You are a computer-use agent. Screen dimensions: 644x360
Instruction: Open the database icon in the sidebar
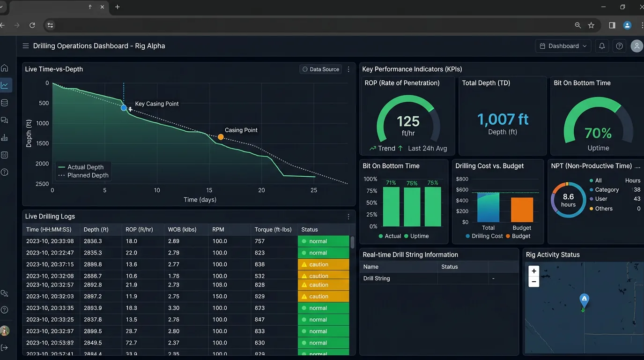[5, 103]
